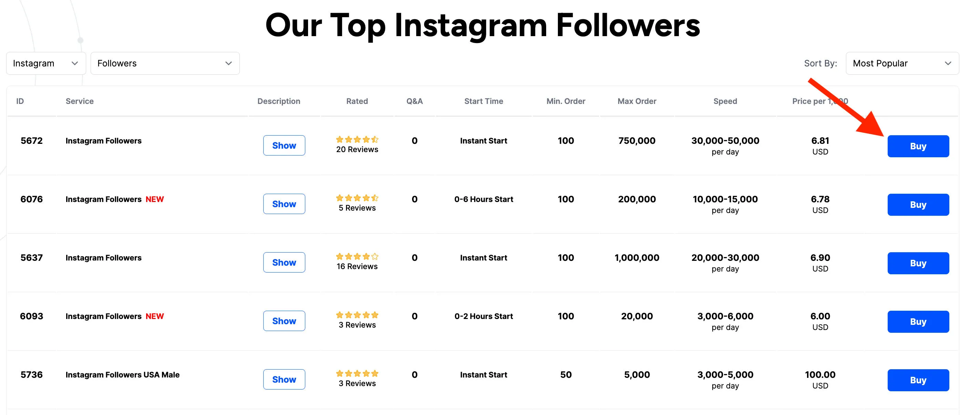Viewport: 980px width, 415px height.
Task: Open the 5 Reviews for service 6076
Action: pyautogui.click(x=357, y=207)
